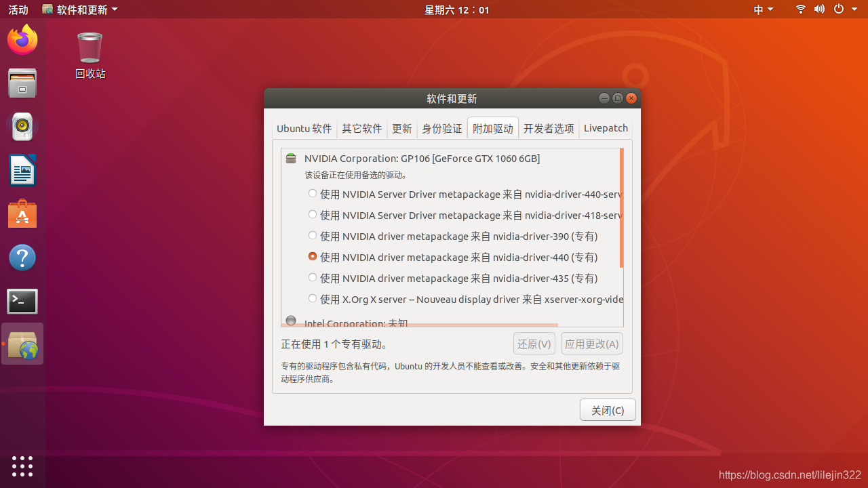
Task: Open the 活动 activities overview
Action: click(x=18, y=9)
